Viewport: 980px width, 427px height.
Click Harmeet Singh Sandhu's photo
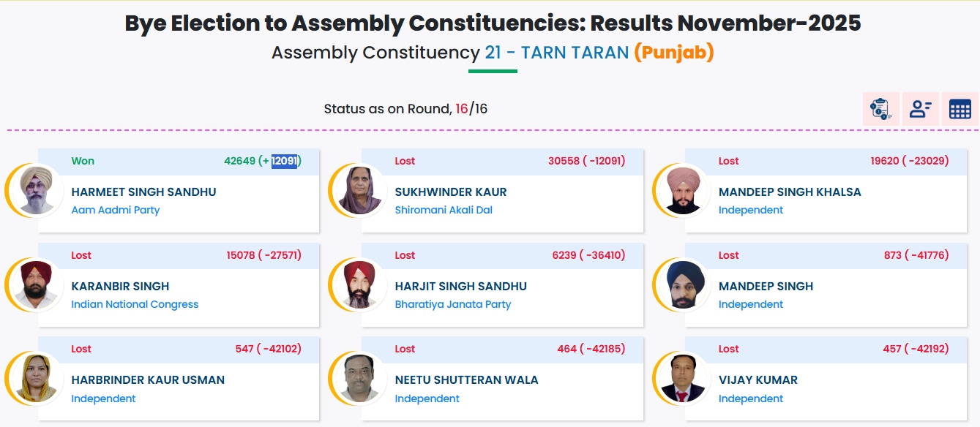point(36,190)
